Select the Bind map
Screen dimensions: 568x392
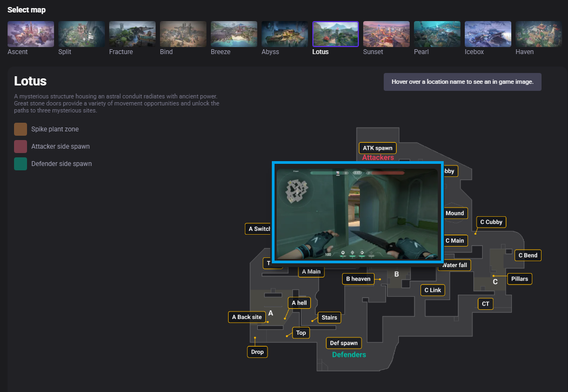tap(183, 33)
